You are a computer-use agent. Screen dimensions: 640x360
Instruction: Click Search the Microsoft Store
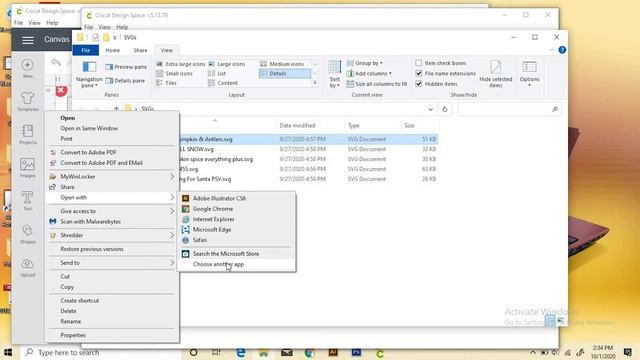236,254
